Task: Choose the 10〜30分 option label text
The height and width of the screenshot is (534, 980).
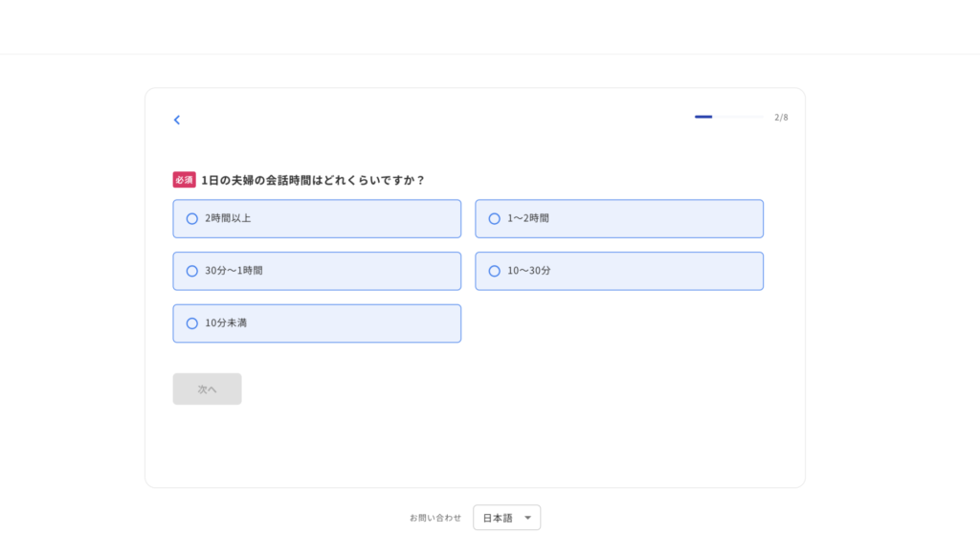Action: [528, 271]
